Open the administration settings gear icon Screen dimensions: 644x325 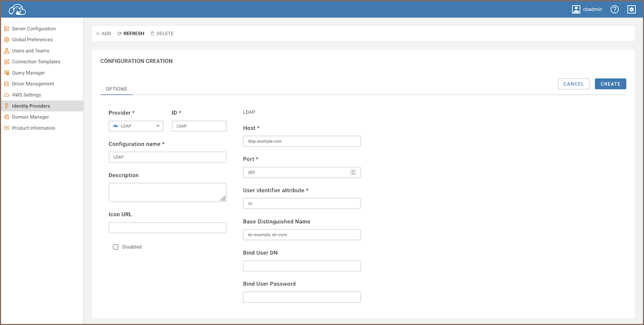coord(631,9)
